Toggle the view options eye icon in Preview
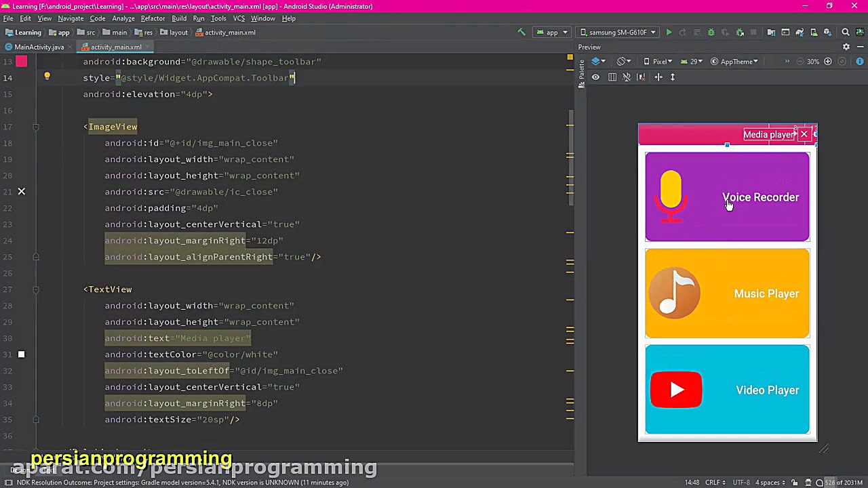The width and height of the screenshot is (868, 488). point(595,77)
